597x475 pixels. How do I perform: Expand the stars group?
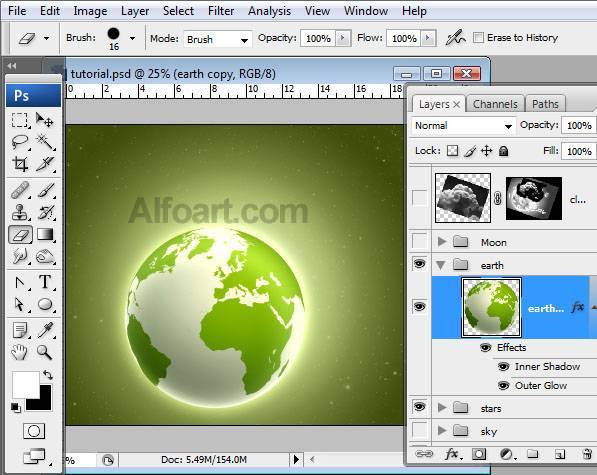click(x=442, y=408)
